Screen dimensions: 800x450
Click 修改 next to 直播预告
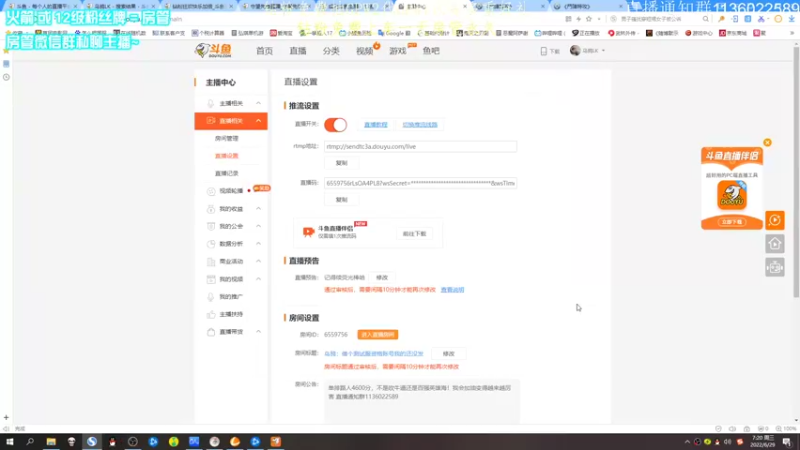(382, 278)
